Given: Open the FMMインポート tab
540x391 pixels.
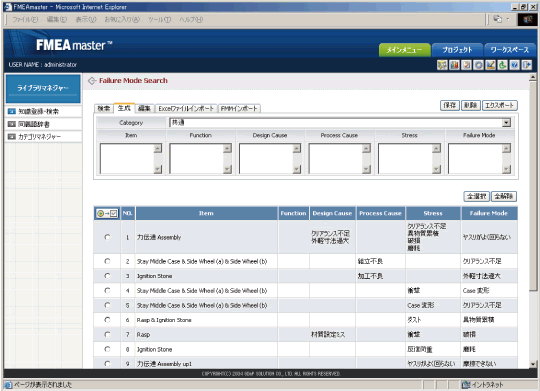Looking at the screenshot, I should click(x=239, y=109).
